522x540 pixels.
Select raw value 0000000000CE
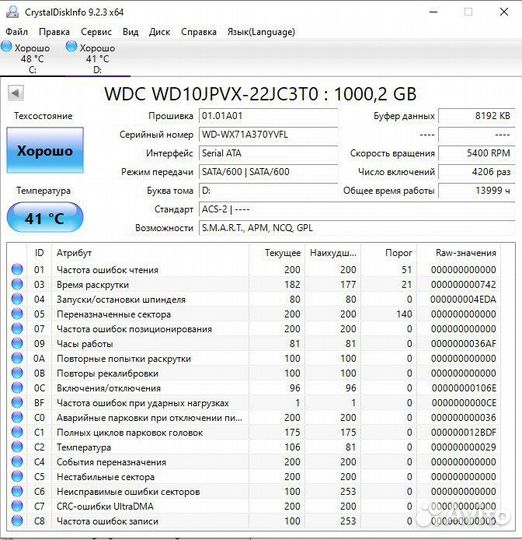pos(463,403)
